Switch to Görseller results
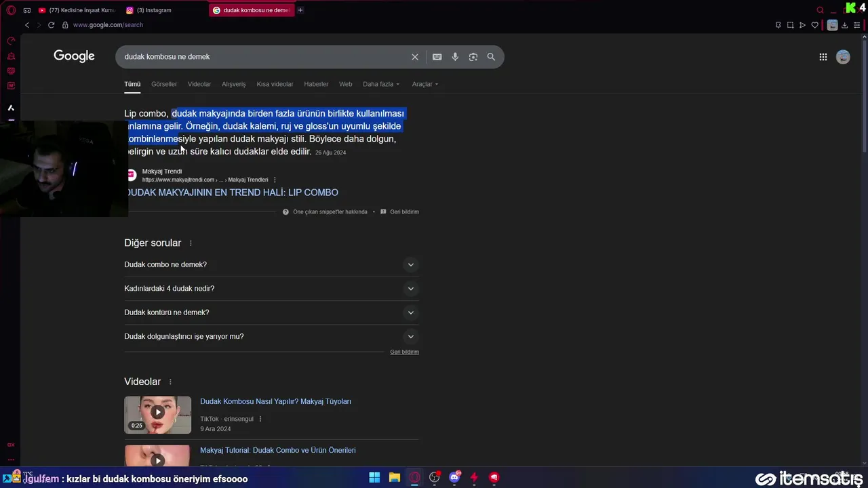The width and height of the screenshot is (868, 488). pyautogui.click(x=164, y=84)
